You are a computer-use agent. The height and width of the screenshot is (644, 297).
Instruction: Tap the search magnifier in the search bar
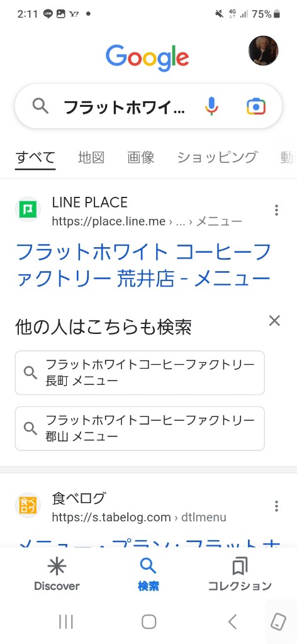pyautogui.click(x=40, y=106)
